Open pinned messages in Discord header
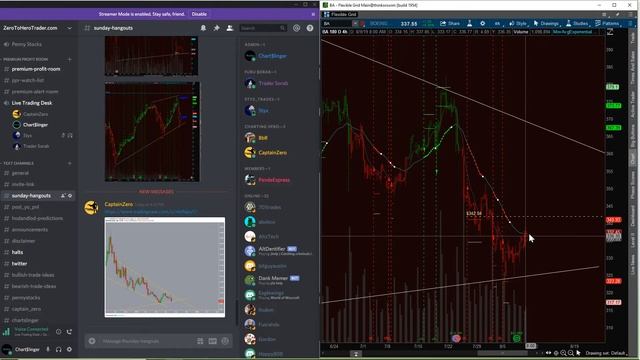640x360 pixels. [216, 28]
